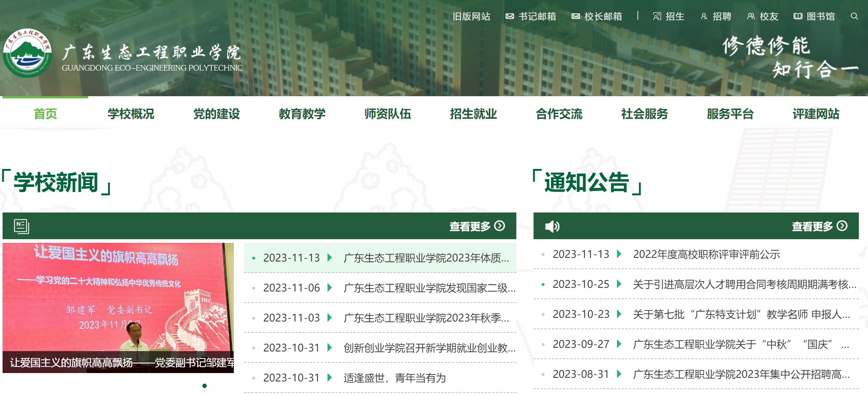
Task: Click the icon beside 招生
Action: (x=657, y=16)
